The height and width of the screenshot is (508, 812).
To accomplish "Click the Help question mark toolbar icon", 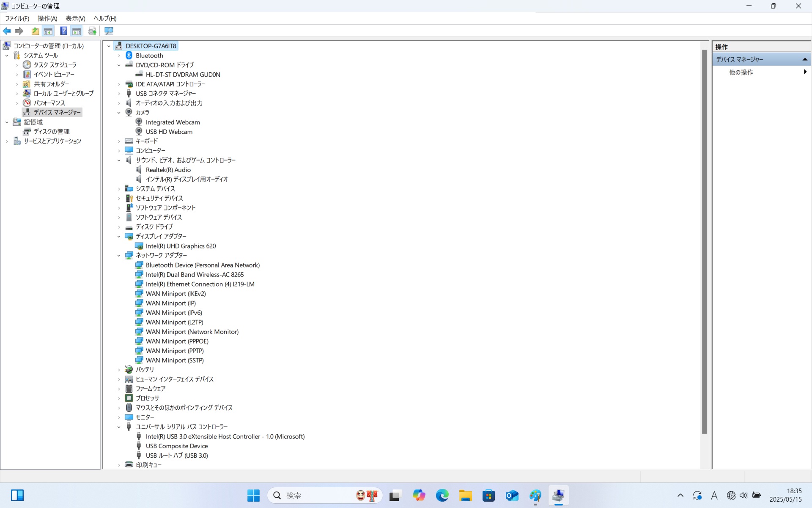I will tap(63, 31).
